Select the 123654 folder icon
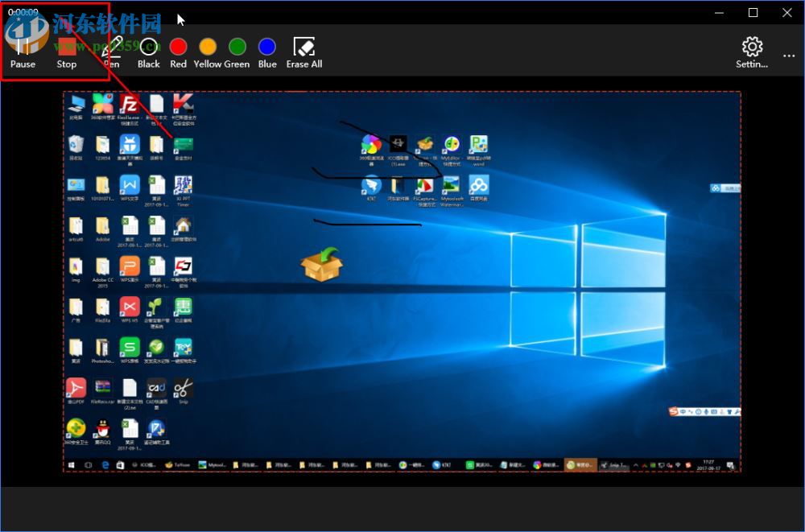This screenshot has height=532, width=805. click(x=103, y=148)
